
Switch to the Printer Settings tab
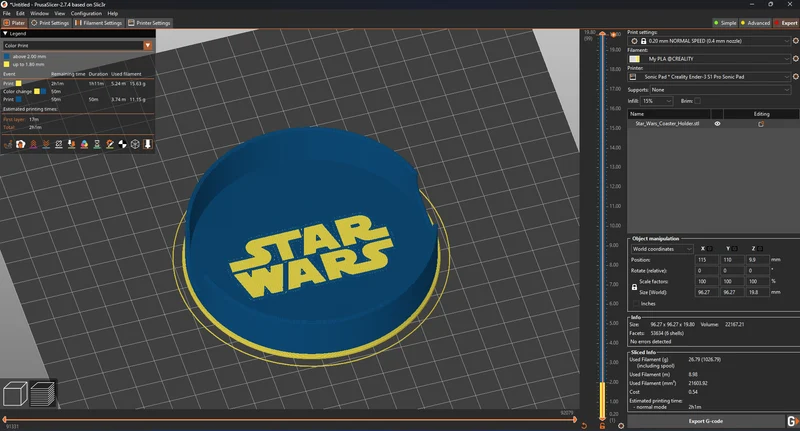149,23
